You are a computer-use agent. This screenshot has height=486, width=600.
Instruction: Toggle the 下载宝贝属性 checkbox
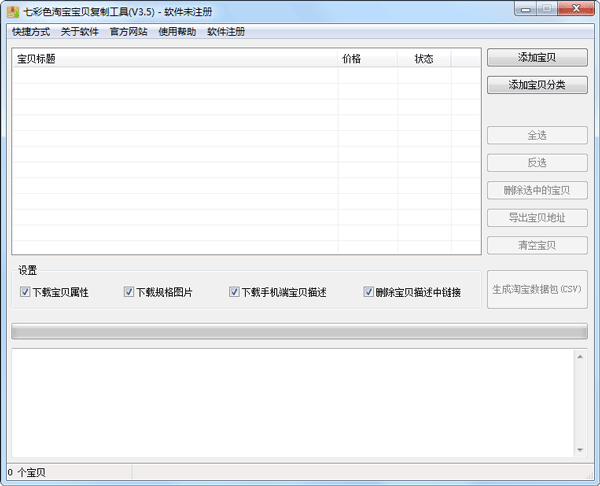coord(25,292)
